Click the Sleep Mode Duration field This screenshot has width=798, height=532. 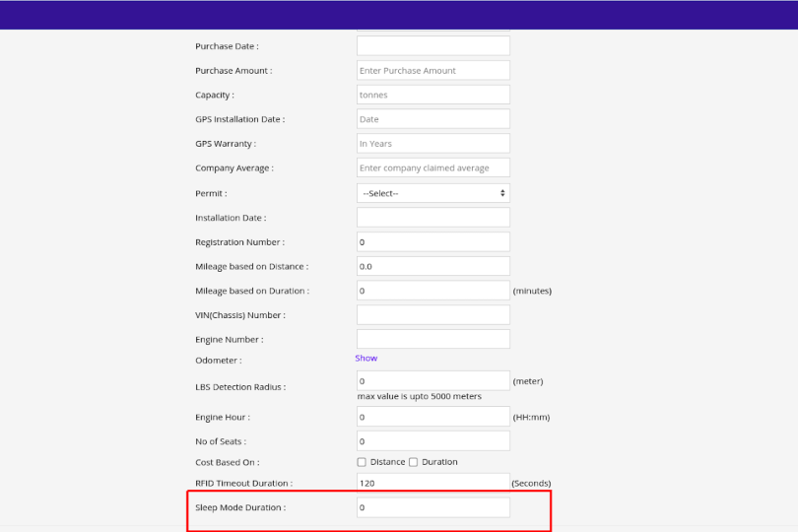(x=432, y=507)
